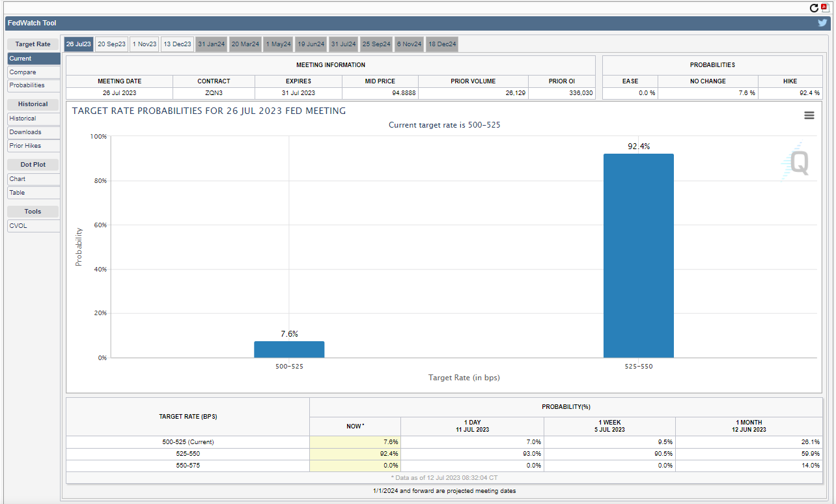Click the QuikStrike Q logo watermark
The width and height of the screenshot is (836, 504).
[798, 162]
